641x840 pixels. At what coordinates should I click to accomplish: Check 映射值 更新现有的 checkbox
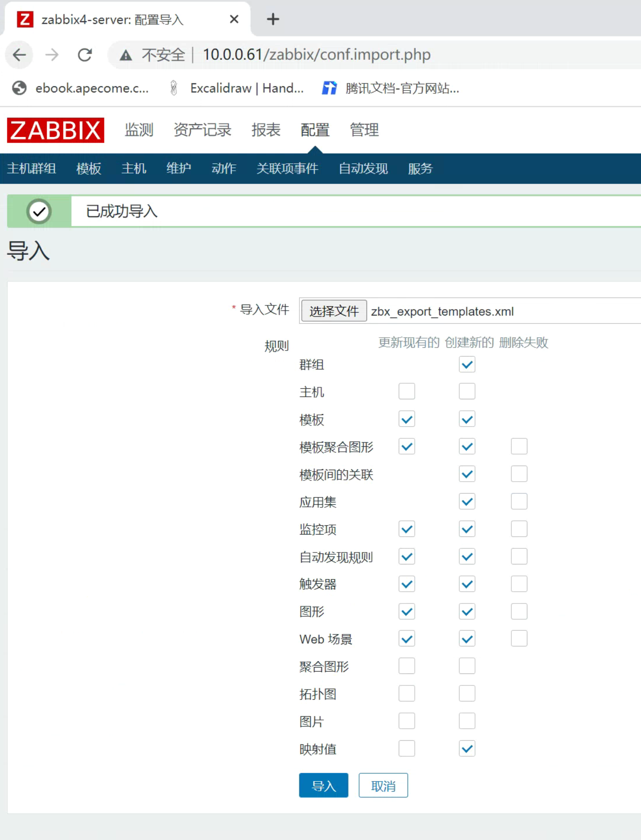pyautogui.click(x=406, y=748)
